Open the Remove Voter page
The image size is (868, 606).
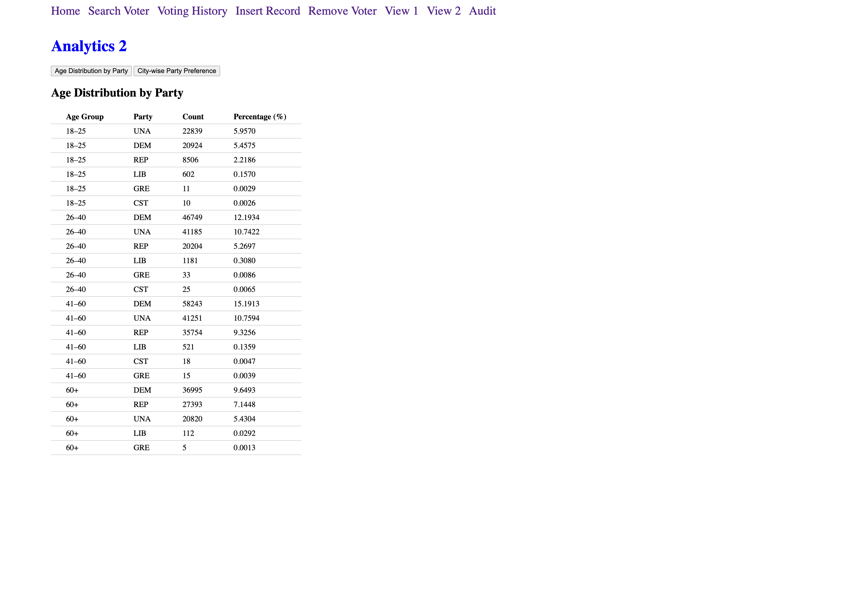click(342, 11)
